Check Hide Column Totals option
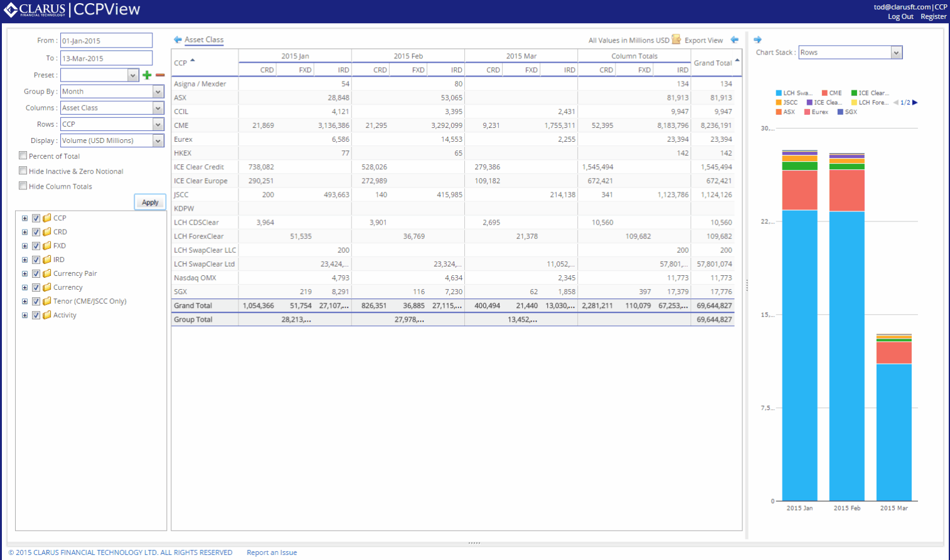Viewport: 950px width, 560px height. (23, 186)
